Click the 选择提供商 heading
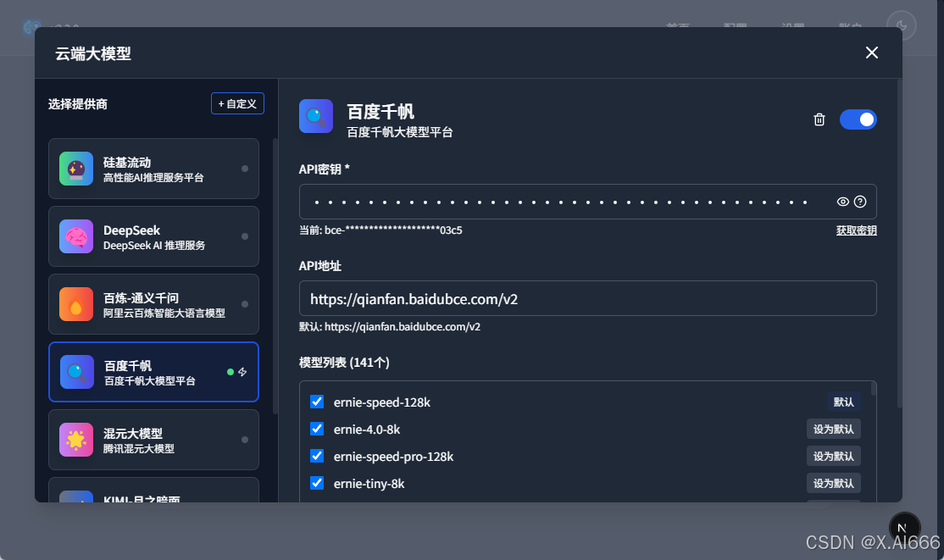The image size is (944, 560). click(78, 104)
